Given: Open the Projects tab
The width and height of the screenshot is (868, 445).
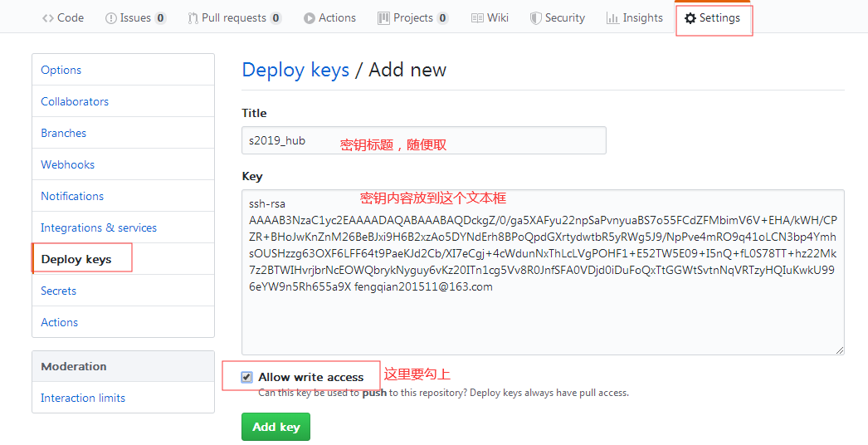Looking at the screenshot, I should pyautogui.click(x=413, y=17).
